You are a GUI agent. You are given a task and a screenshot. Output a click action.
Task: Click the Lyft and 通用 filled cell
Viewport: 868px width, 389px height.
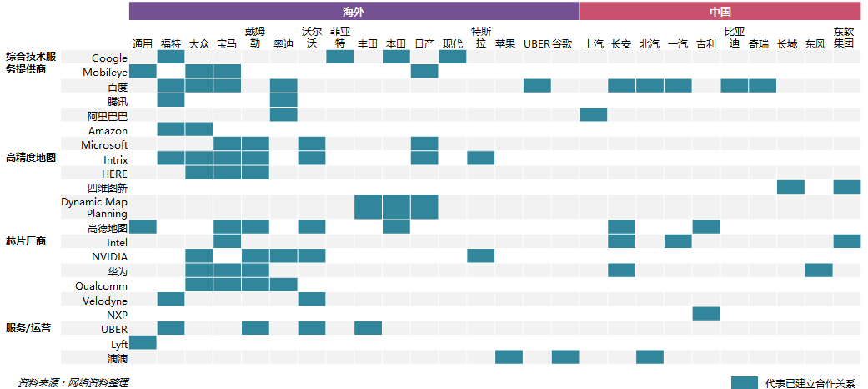click(143, 343)
